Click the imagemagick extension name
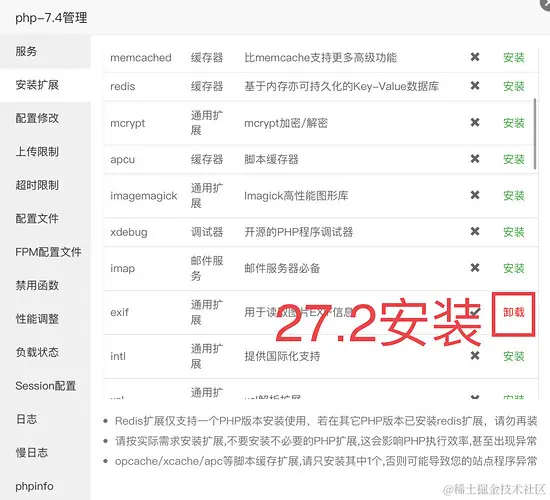Image resolution: width=550 pixels, height=500 pixels. [x=143, y=196]
